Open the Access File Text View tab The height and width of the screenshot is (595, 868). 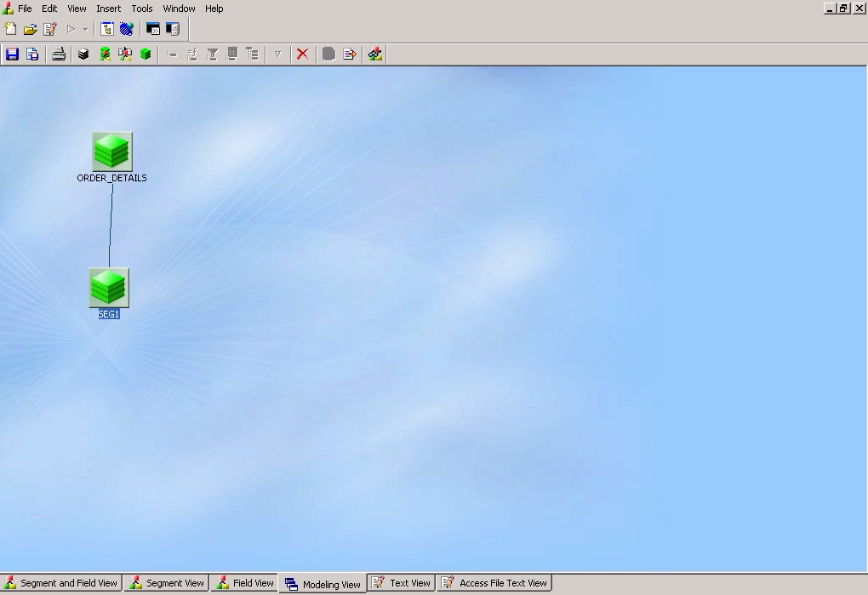point(494,583)
